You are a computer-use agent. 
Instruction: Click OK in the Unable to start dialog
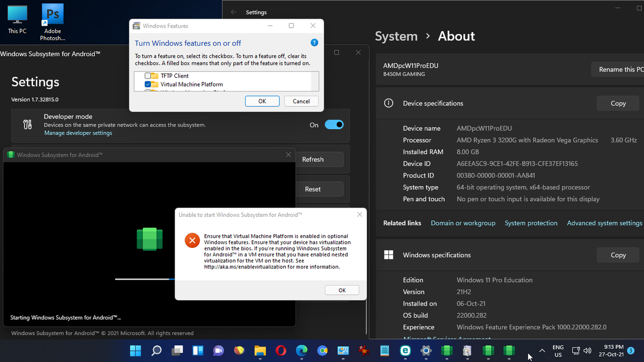342,290
